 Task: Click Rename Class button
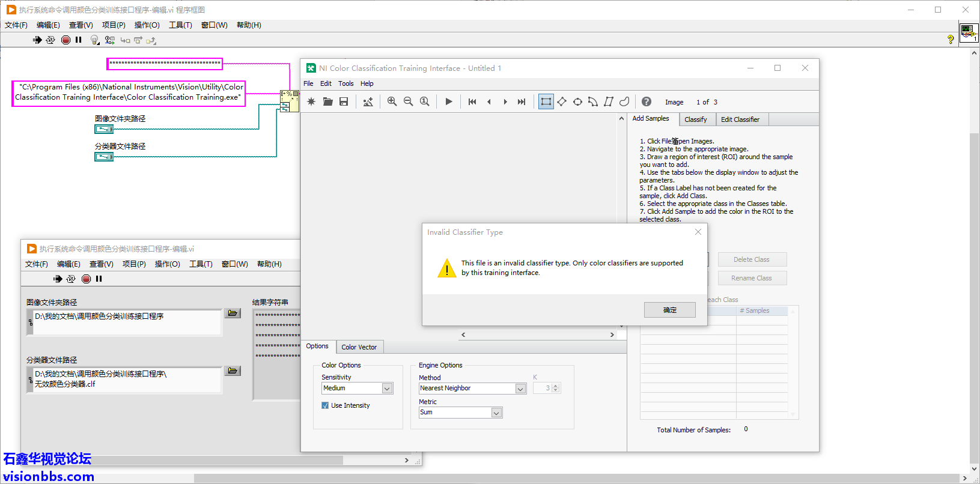point(751,278)
